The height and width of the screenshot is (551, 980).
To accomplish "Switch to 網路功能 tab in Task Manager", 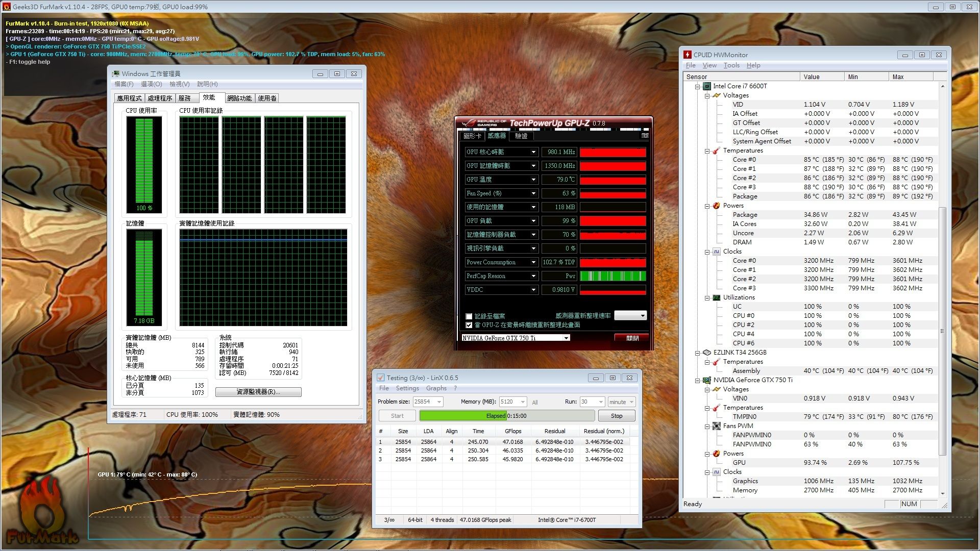I will click(239, 98).
